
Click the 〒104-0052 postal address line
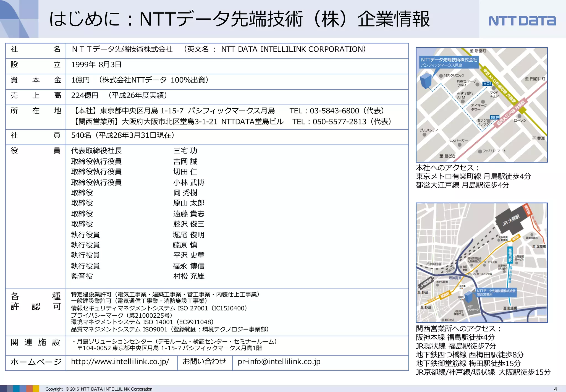pos(169,348)
